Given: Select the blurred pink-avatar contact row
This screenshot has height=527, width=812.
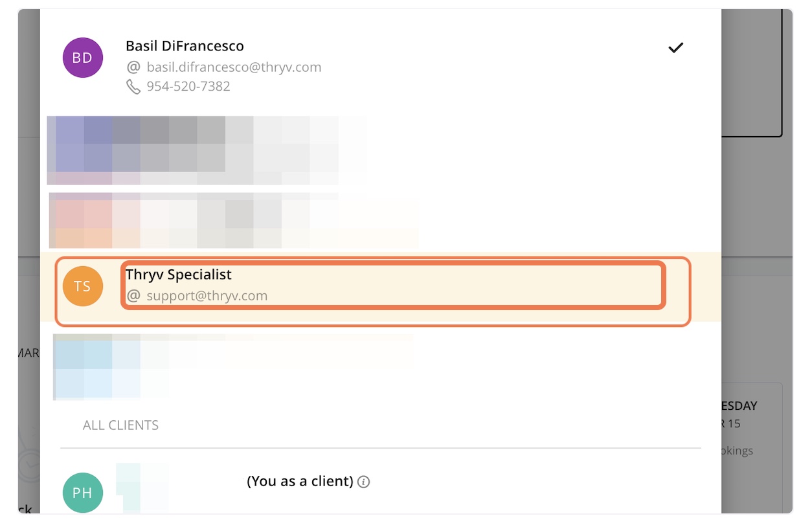Looking at the screenshot, I should (x=233, y=221).
